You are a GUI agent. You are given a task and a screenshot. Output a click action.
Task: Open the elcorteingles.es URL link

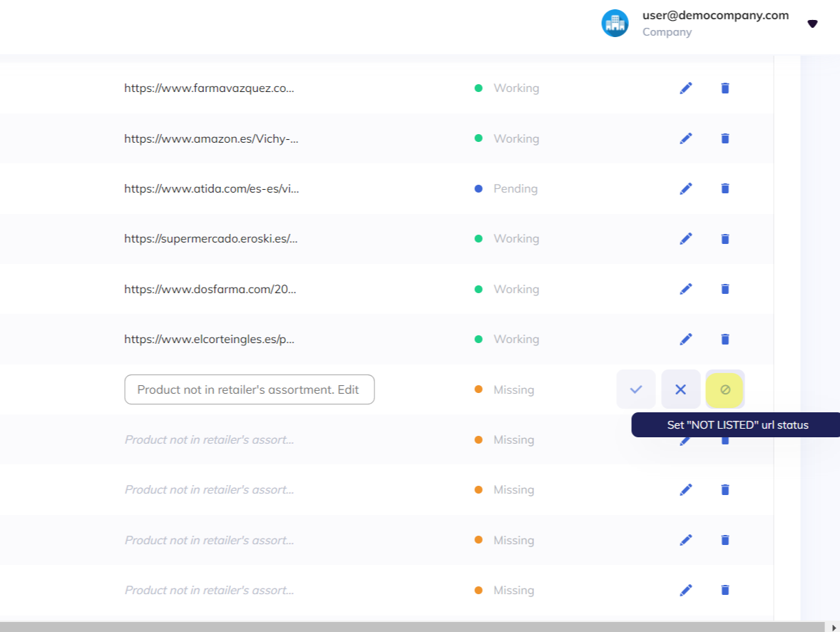tap(209, 340)
